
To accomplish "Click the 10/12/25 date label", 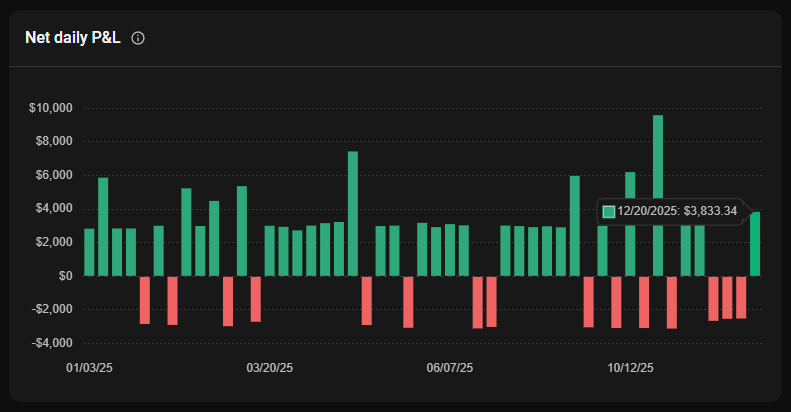I will pyautogui.click(x=630, y=368).
